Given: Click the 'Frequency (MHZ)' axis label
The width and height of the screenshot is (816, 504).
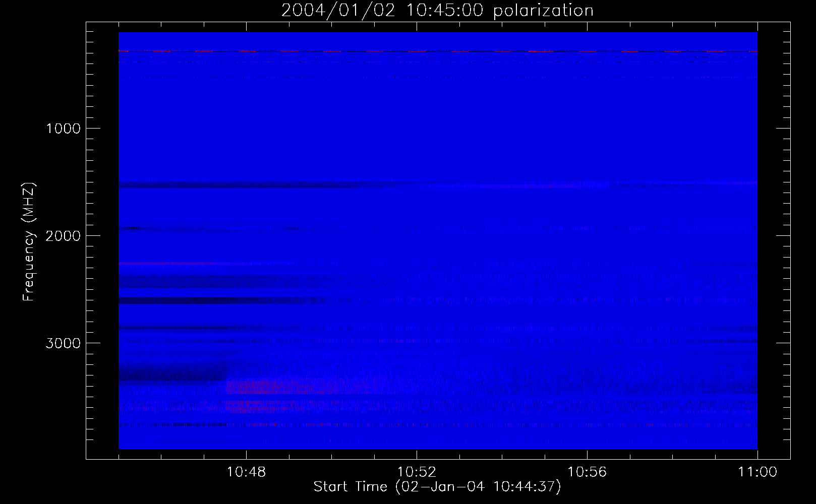Looking at the screenshot, I should coord(29,242).
